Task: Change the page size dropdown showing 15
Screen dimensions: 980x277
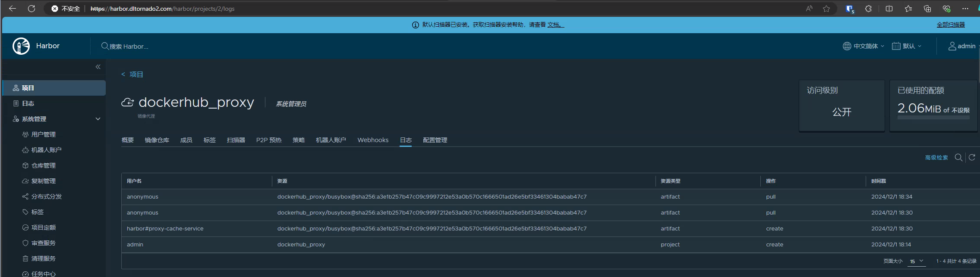Action: 916,261
